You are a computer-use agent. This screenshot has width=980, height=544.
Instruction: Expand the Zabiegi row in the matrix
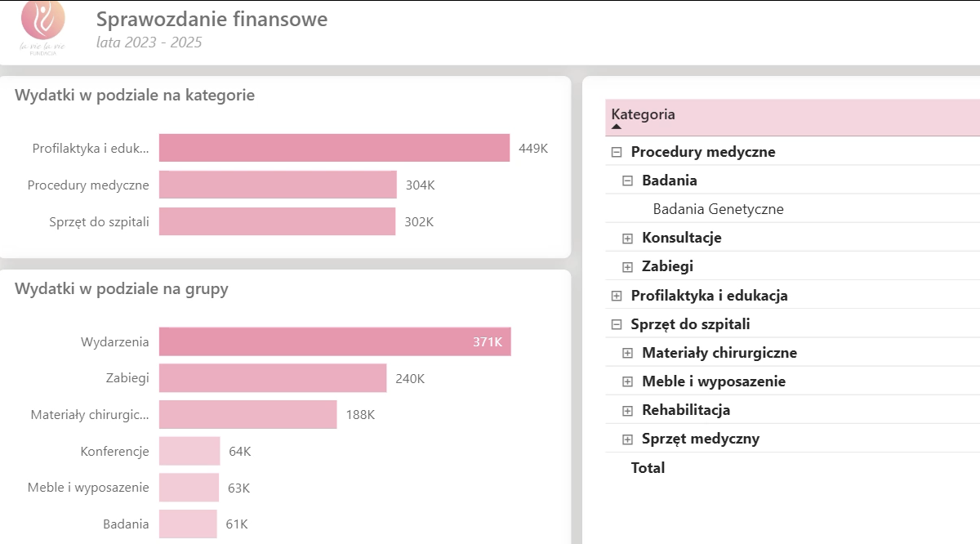628,266
